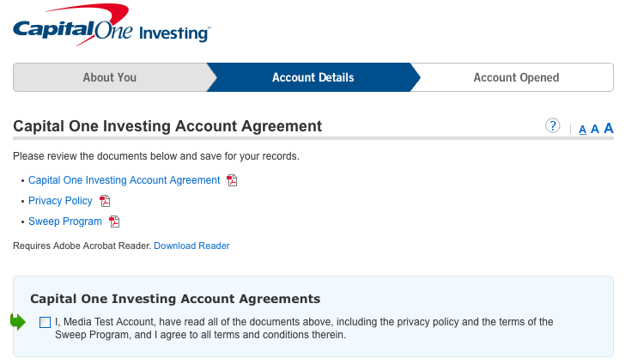
Task: Click the Capital One Investing logo
Action: pos(110,26)
